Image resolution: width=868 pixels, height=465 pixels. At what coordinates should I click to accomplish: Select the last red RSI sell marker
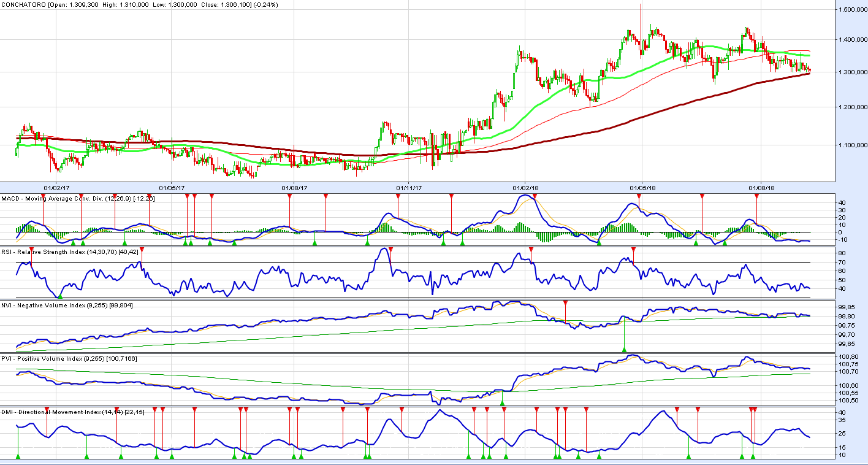(x=633, y=250)
